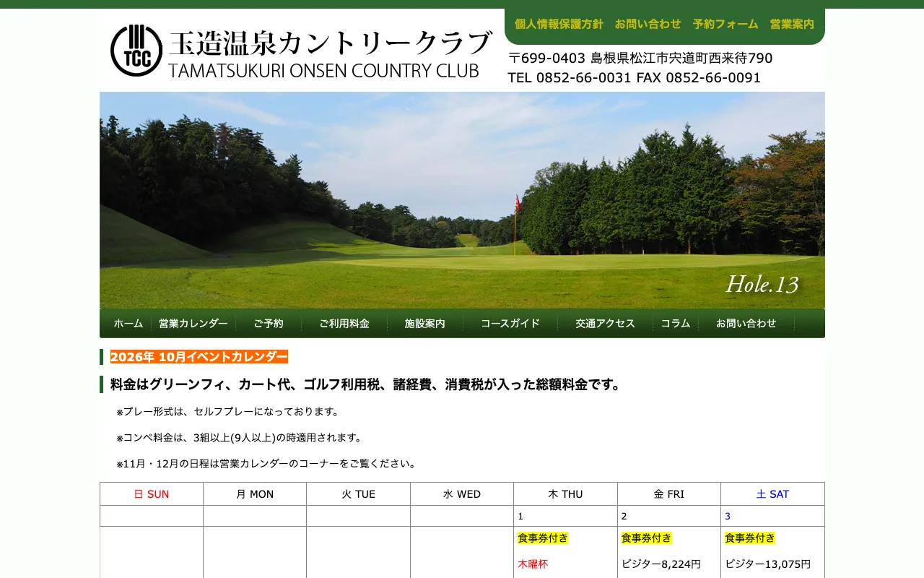Click 食事券付き label in Friday cell
Image resolution: width=924 pixels, height=578 pixels.
[x=646, y=538]
